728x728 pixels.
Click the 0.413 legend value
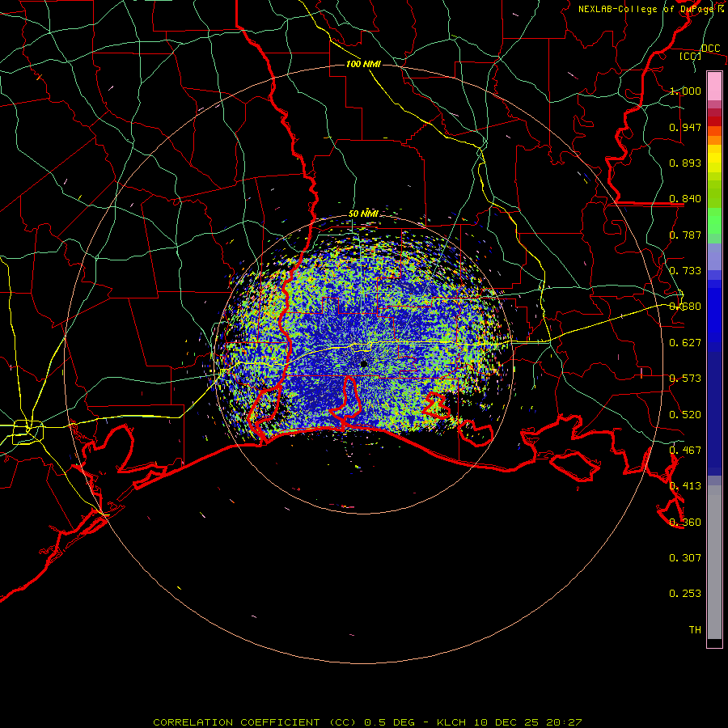click(x=685, y=486)
